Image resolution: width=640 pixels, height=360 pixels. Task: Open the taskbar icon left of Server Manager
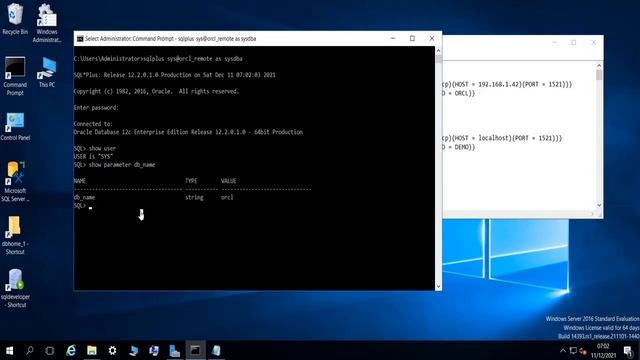(x=154, y=351)
